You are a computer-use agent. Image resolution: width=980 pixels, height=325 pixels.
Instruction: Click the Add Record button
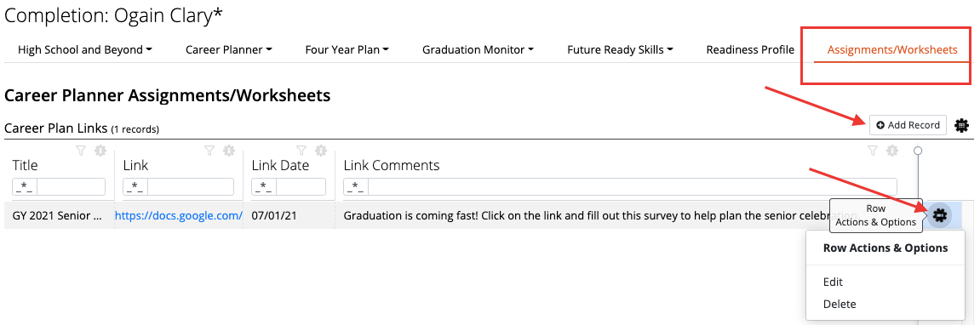[x=908, y=125]
